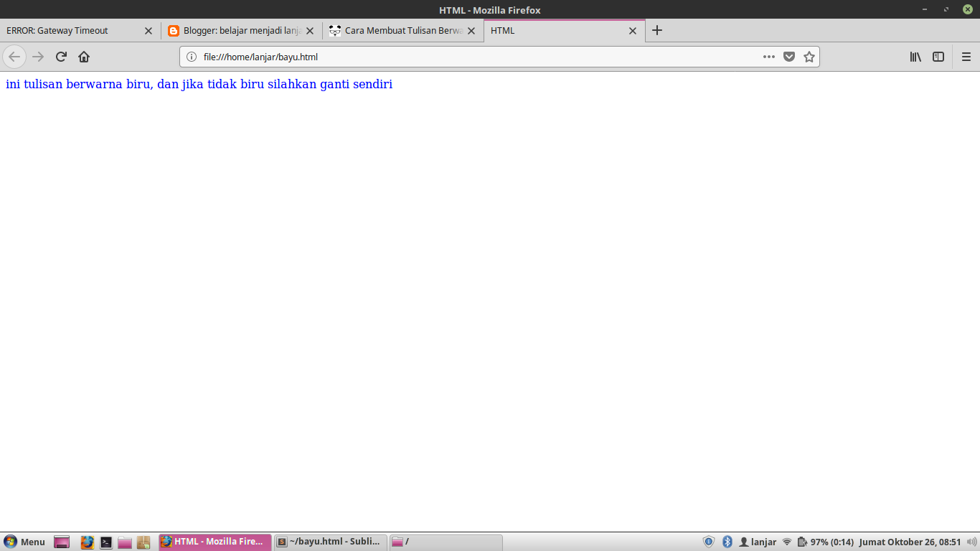Maximize or restore the Firefox window
This screenshot has height=551, width=980.
click(946, 9)
